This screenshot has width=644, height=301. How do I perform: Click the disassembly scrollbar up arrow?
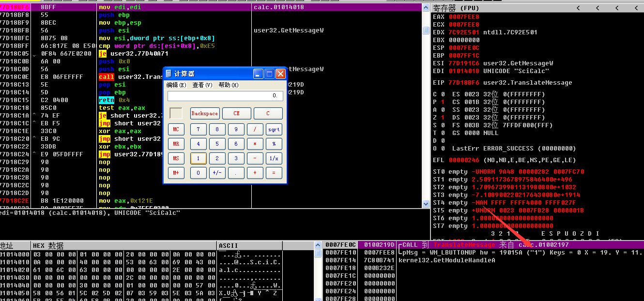pos(426,7)
